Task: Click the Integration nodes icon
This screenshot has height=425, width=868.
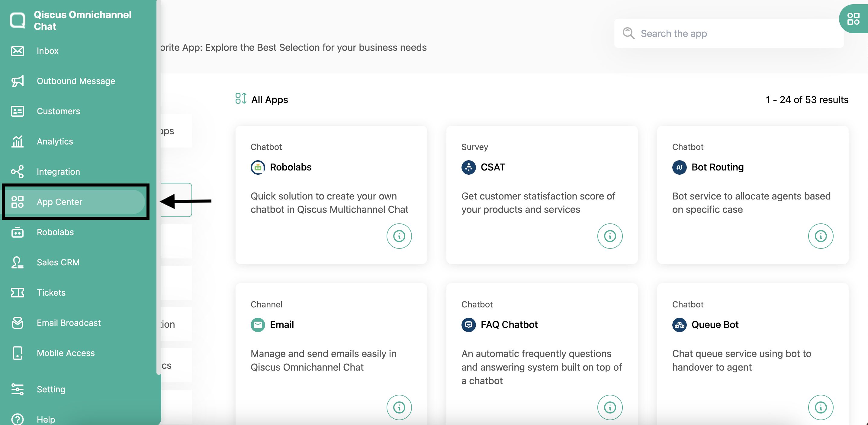Action: pos(17,172)
